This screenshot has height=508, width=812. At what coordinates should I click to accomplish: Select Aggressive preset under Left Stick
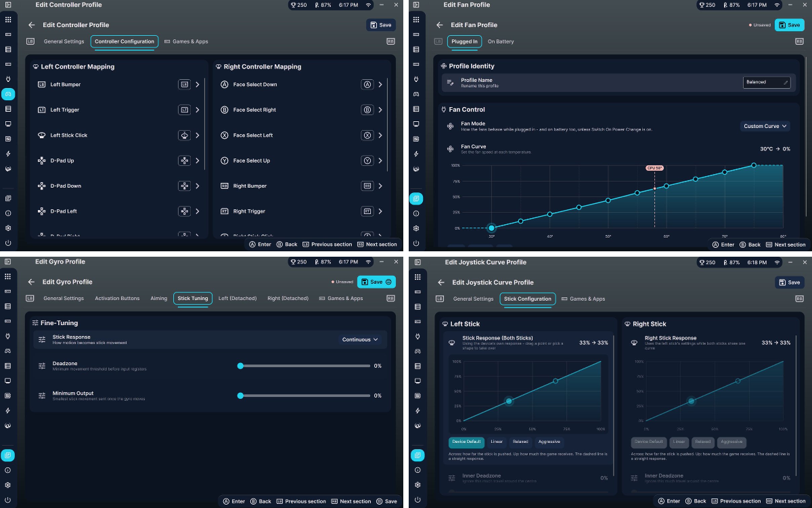click(549, 442)
